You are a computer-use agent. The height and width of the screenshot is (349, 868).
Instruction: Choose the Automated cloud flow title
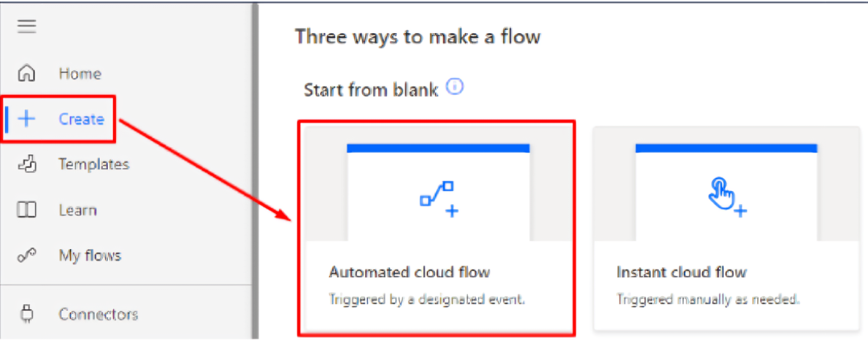click(410, 272)
